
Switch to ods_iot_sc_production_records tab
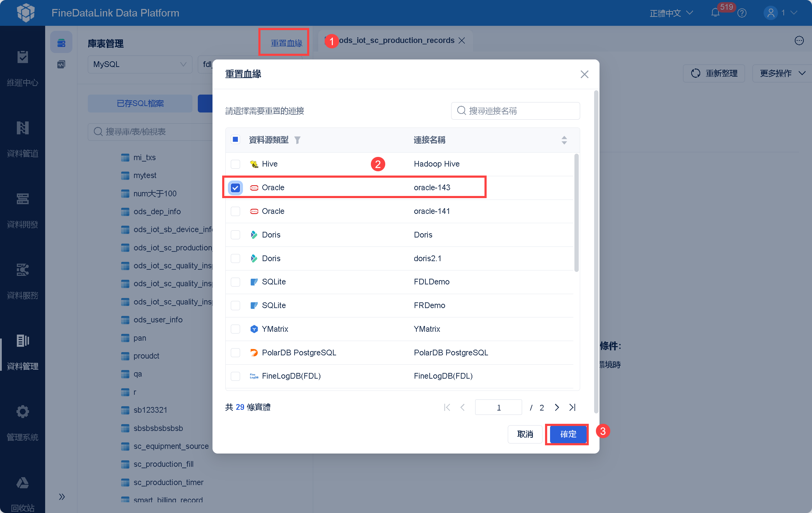(396, 40)
